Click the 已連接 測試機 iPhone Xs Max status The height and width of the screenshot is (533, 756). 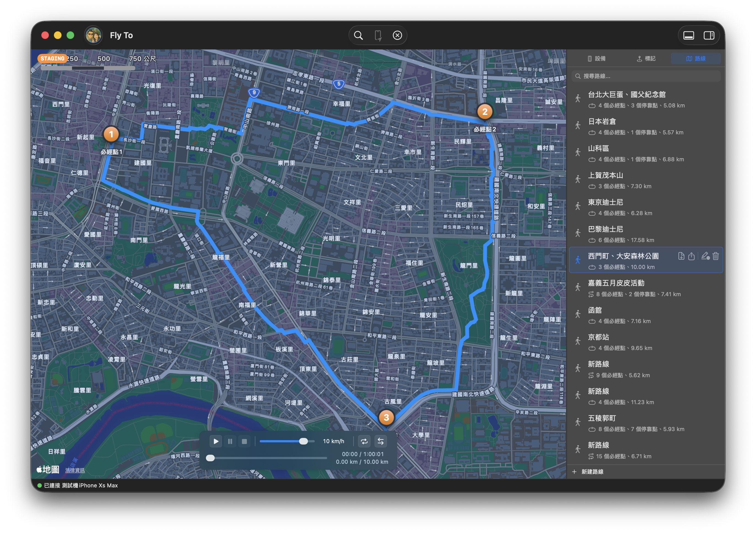[78, 485]
